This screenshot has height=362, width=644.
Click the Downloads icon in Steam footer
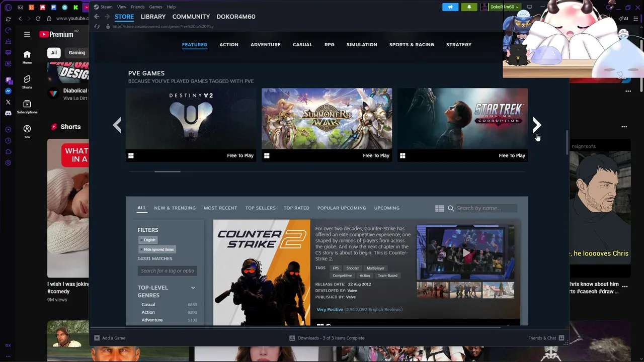(292, 338)
